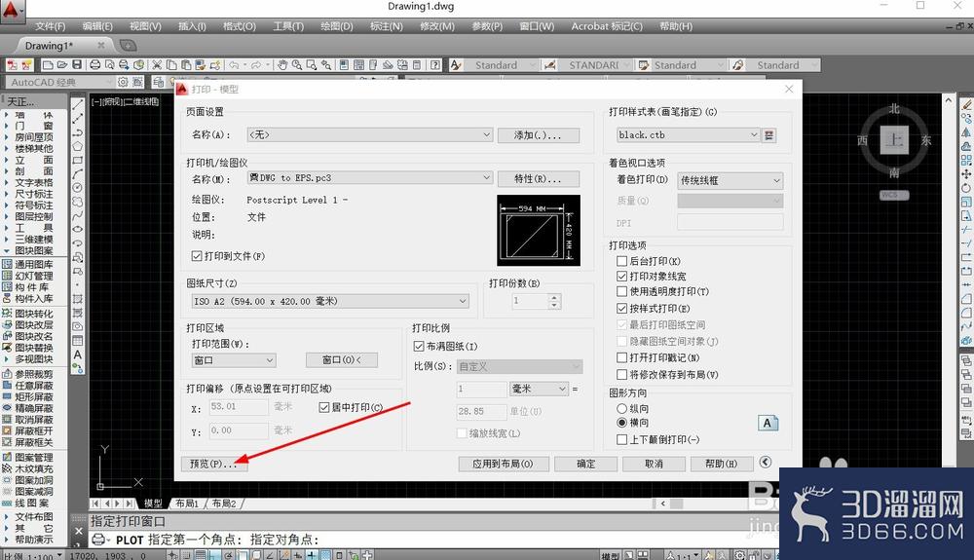Click the Plot printer icon in the toolbar
The image size is (974, 560).
95,64
